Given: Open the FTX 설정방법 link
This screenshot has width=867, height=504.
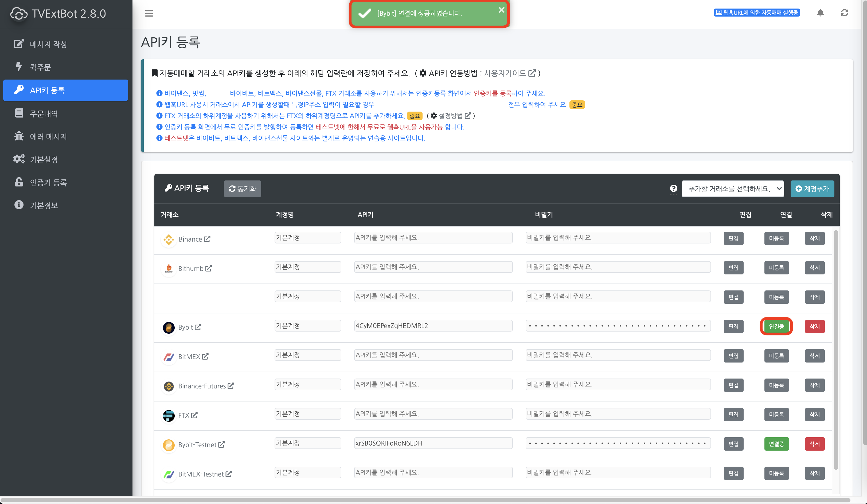Looking at the screenshot, I should pos(455,116).
